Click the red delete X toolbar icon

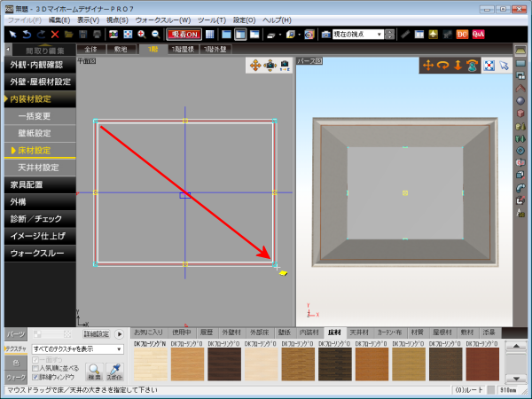pyautogui.click(x=55, y=34)
